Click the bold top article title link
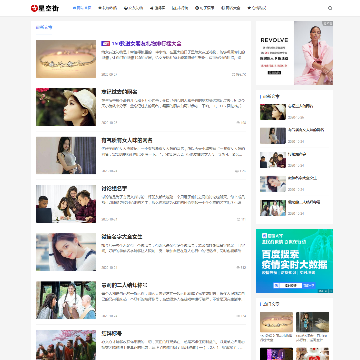360x360 pixels. click(146, 43)
